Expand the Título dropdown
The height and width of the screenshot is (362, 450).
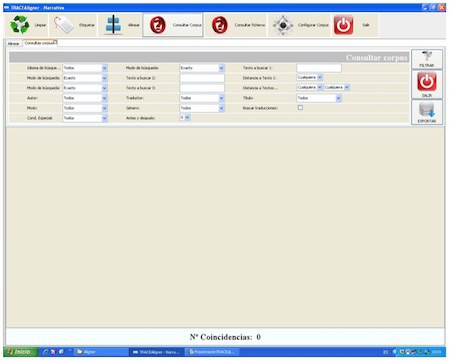tap(319, 98)
